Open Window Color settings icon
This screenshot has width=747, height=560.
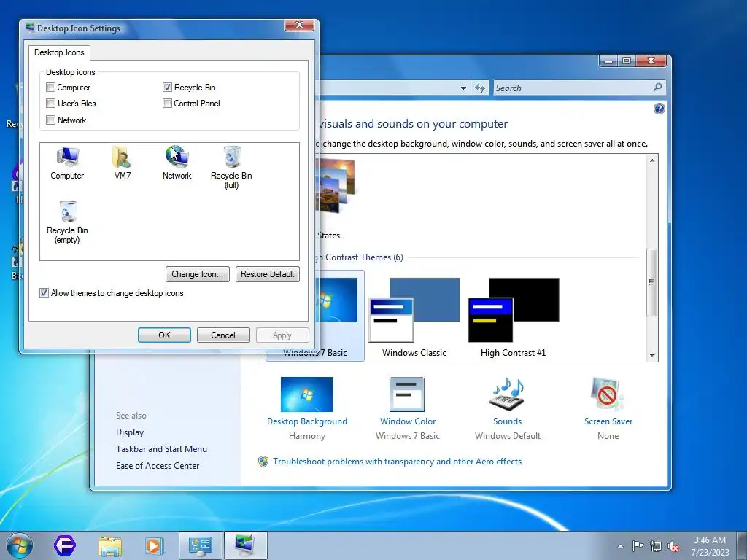[407, 394]
